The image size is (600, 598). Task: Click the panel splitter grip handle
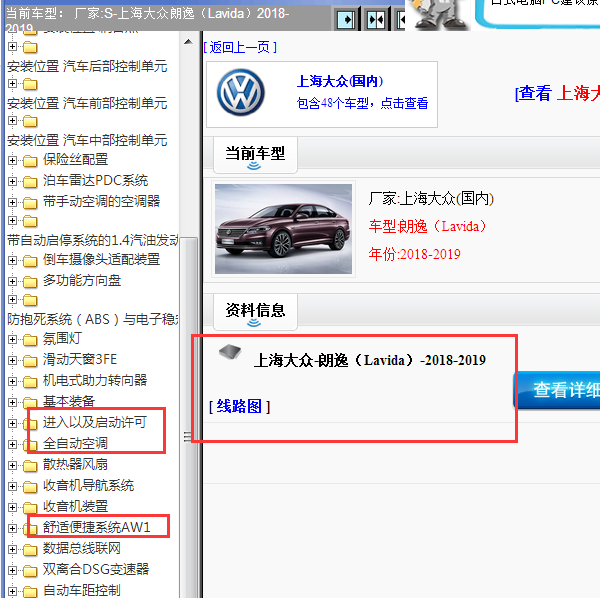coord(187,437)
